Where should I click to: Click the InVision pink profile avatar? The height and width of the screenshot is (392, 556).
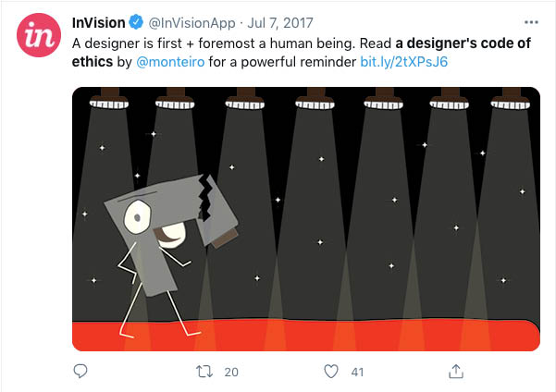coord(39,35)
